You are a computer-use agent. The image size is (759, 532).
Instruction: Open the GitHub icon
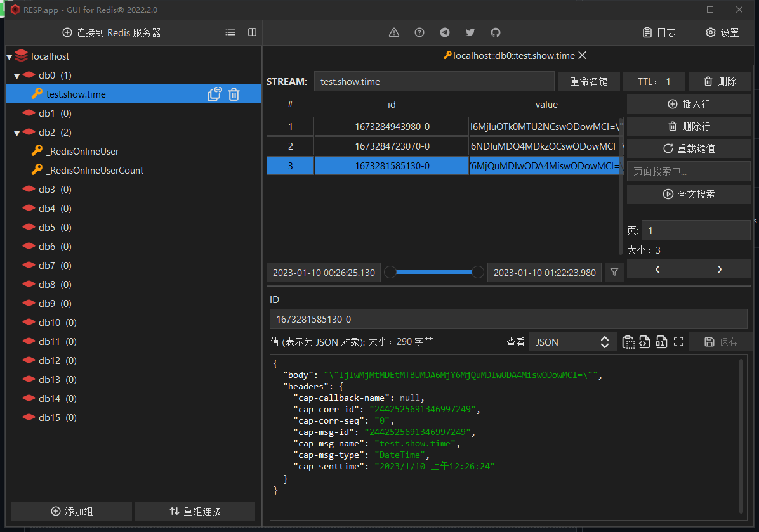pyautogui.click(x=496, y=32)
